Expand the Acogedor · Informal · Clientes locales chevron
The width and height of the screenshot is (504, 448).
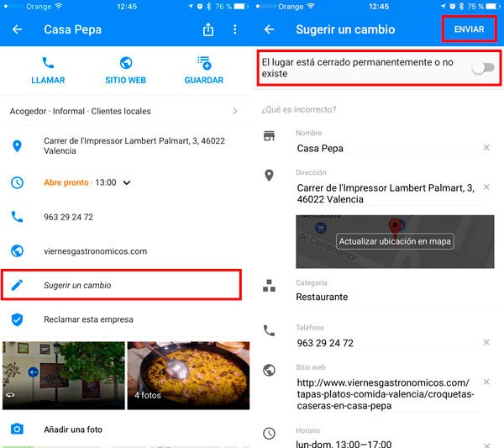pyautogui.click(x=235, y=111)
